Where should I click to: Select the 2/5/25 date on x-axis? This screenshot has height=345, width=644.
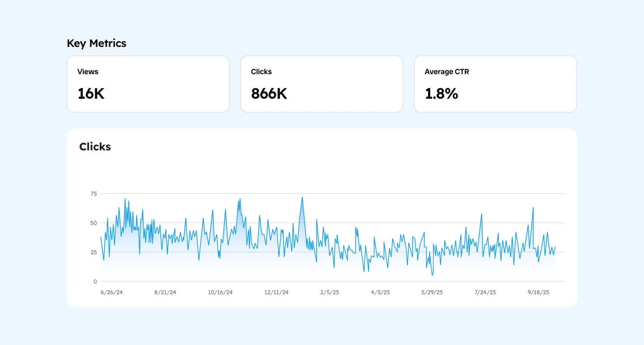click(x=330, y=292)
